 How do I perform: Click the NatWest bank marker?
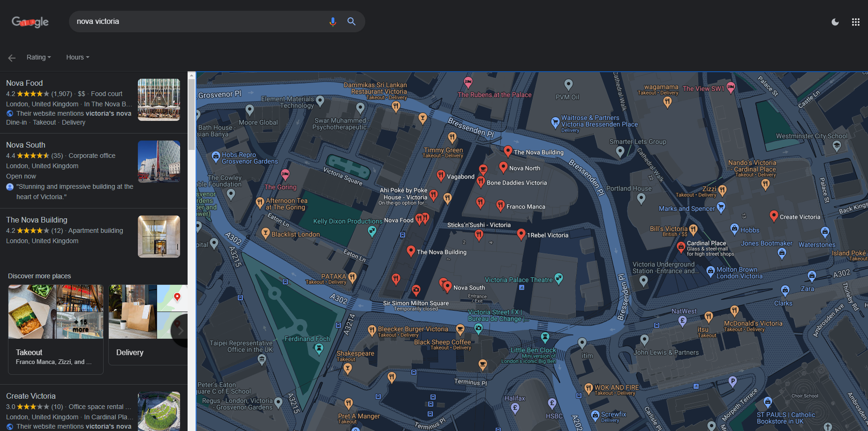(x=682, y=321)
